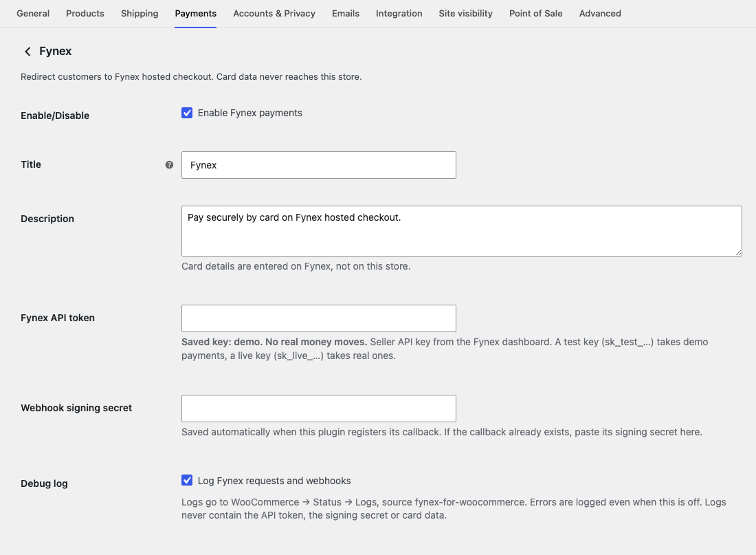Viewport: 756px width, 555px height.
Task: Click into the Description text area
Action: 461,231
